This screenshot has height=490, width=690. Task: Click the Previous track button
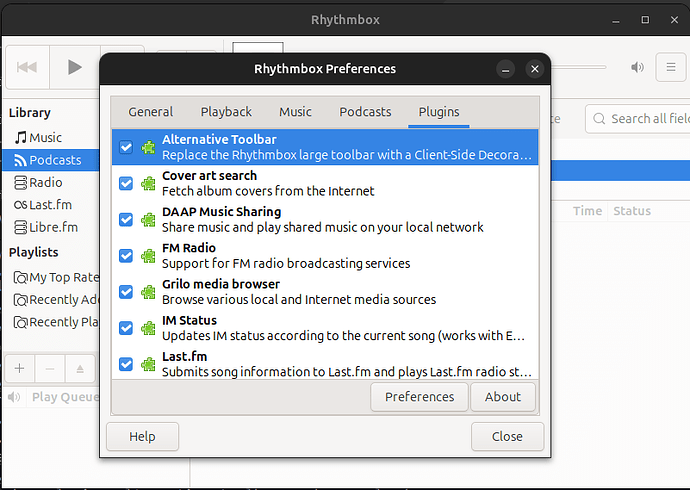[x=27, y=67]
